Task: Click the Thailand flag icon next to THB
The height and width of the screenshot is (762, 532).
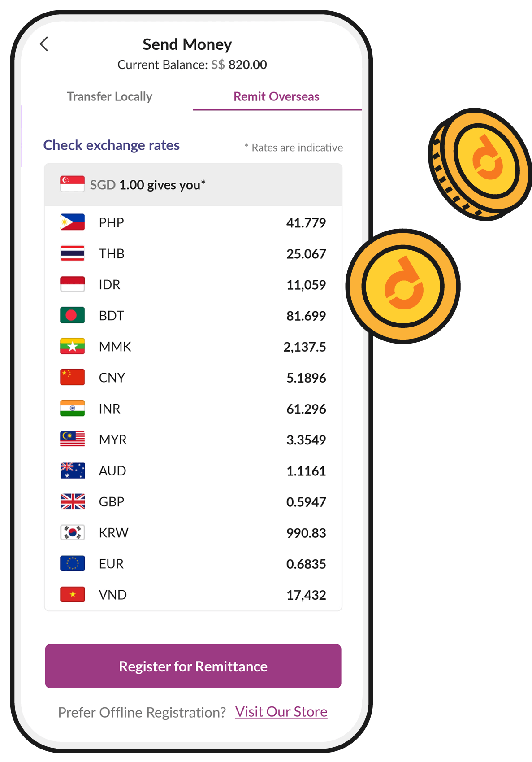Action: 72,253
